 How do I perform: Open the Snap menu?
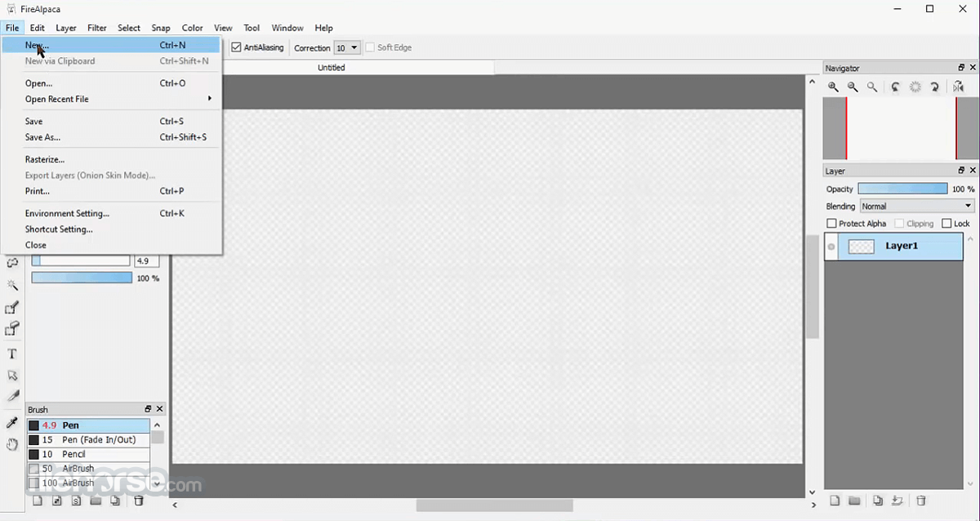pyautogui.click(x=161, y=28)
